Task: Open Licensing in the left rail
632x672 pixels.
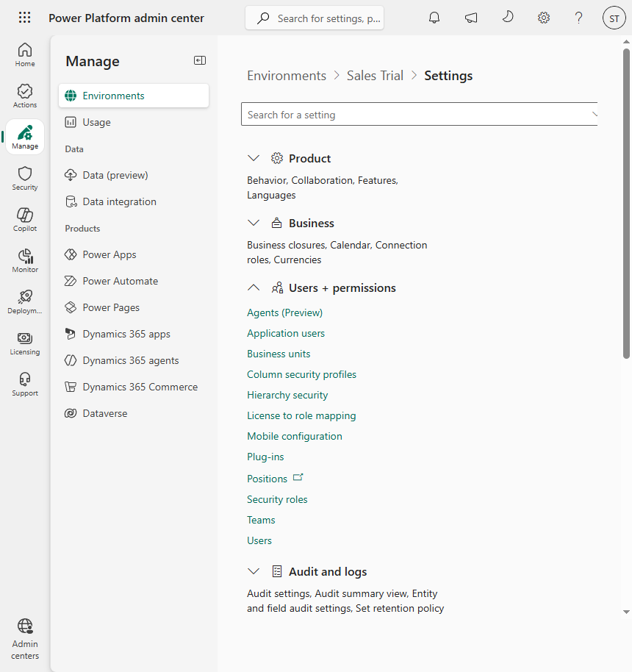Action: pos(25,343)
